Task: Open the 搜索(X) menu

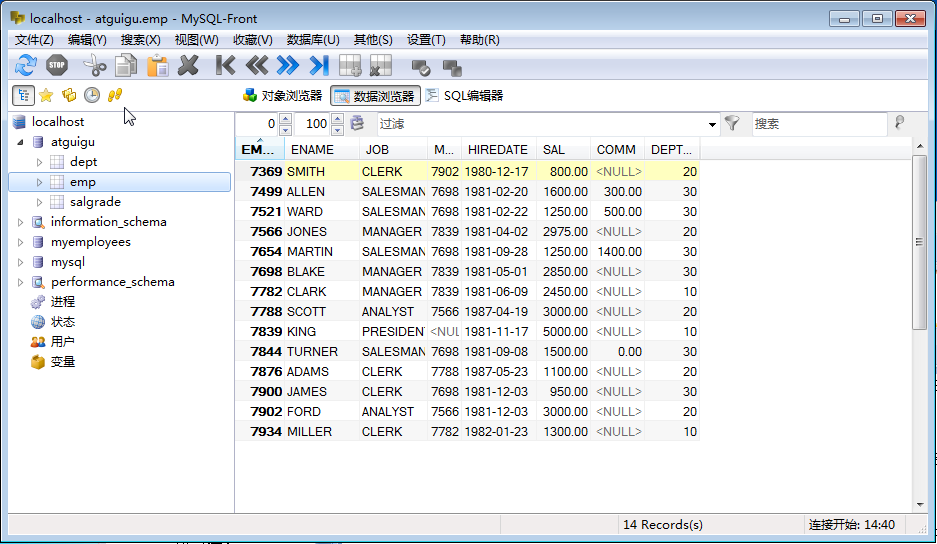Action: (140, 40)
